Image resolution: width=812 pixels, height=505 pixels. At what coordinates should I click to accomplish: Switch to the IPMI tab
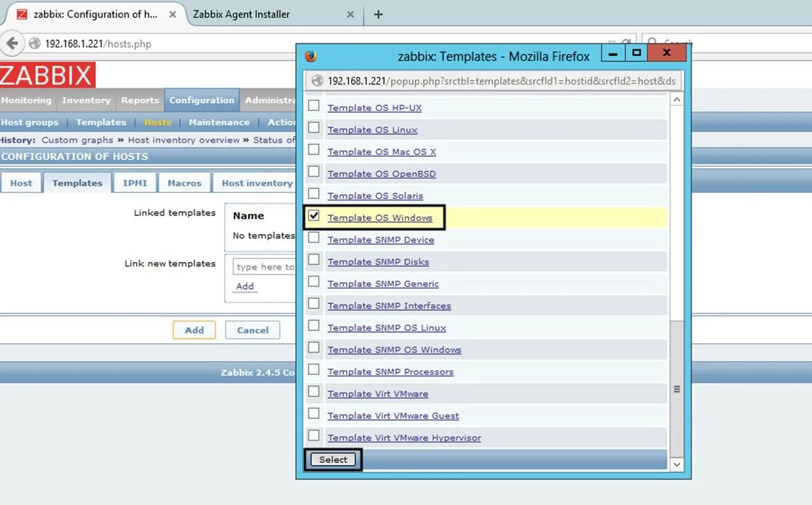coord(135,183)
